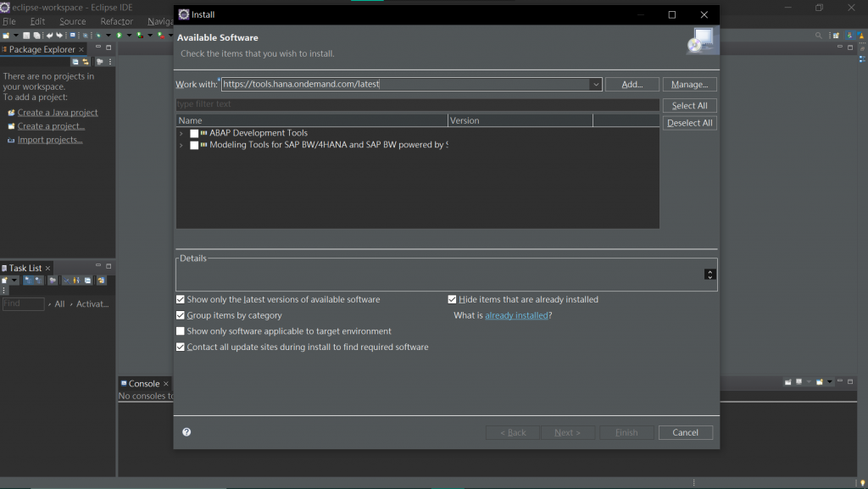Click the Select All button
The image size is (868, 489).
[x=689, y=106]
